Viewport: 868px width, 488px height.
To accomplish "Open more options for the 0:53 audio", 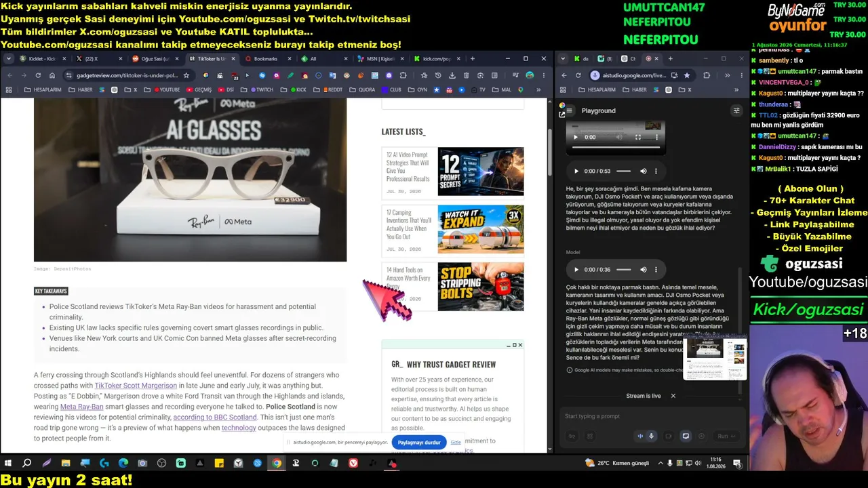I will click(656, 171).
